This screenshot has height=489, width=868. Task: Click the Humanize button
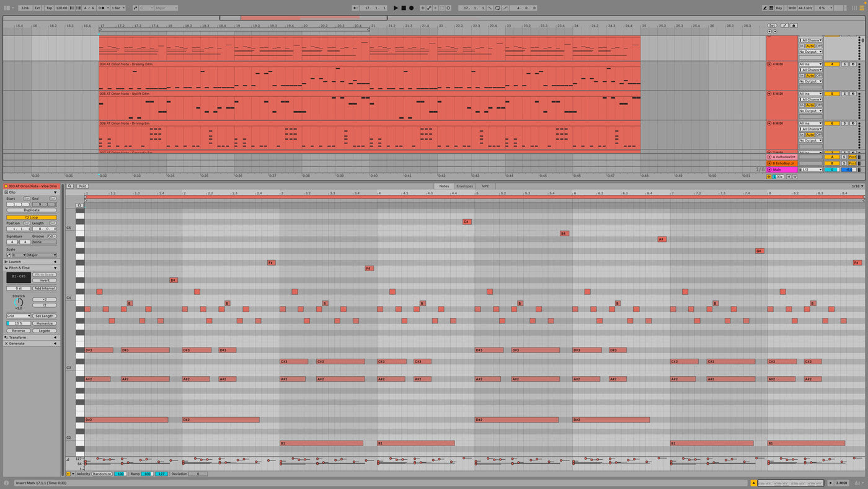[x=45, y=323]
